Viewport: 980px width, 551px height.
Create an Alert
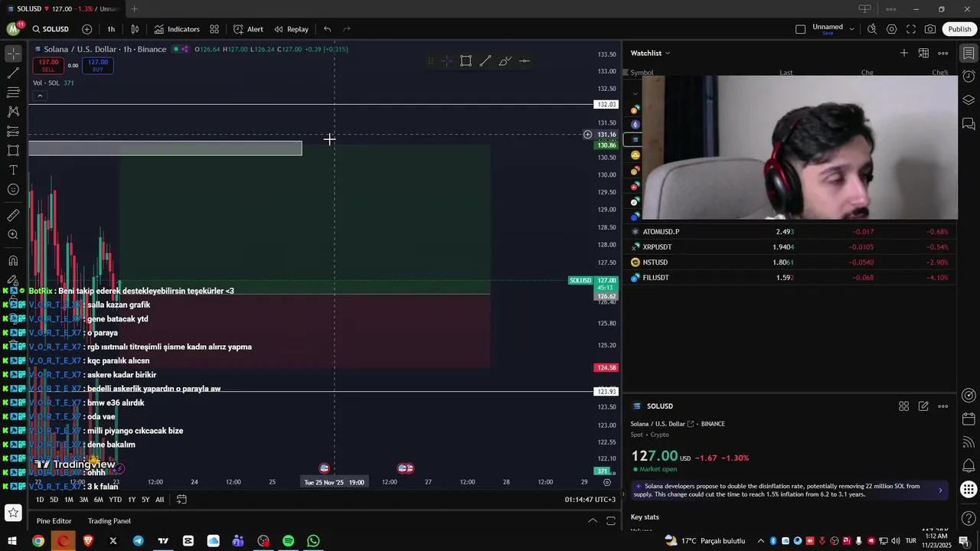tap(248, 29)
